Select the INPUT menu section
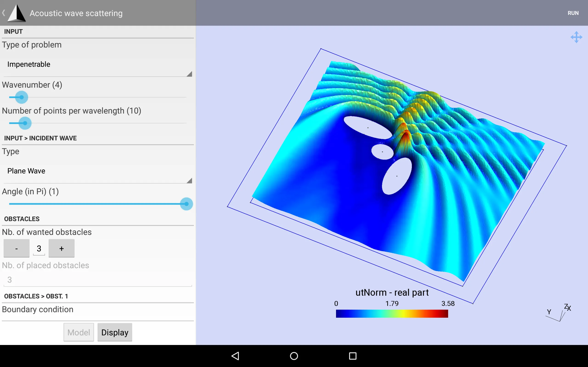The width and height of the screenshot is (588, 367). pos(13,31)
